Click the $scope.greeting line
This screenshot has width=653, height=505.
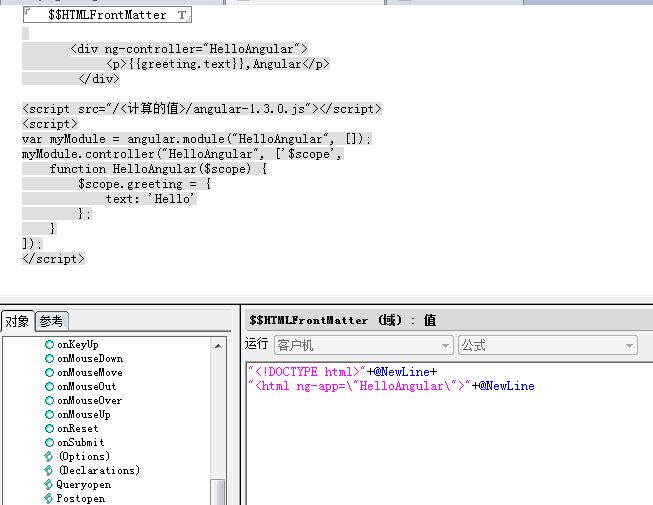[144, 184]
